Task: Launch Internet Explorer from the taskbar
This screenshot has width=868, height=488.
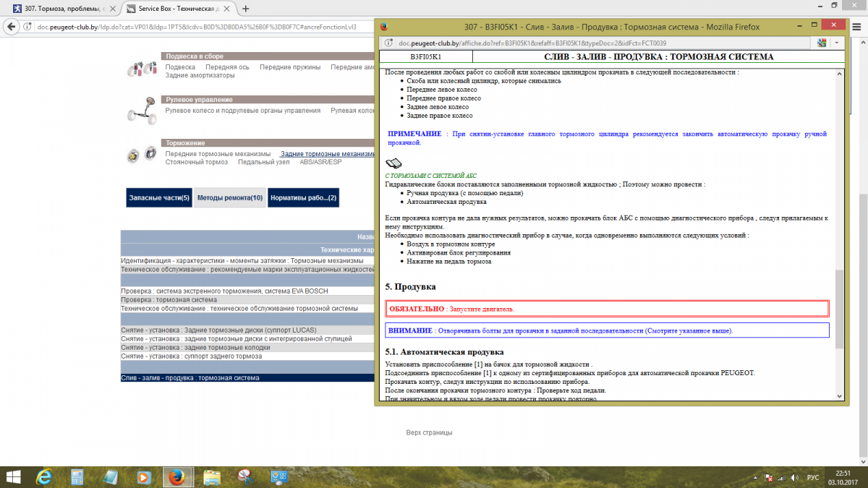Action: point(43,477)
